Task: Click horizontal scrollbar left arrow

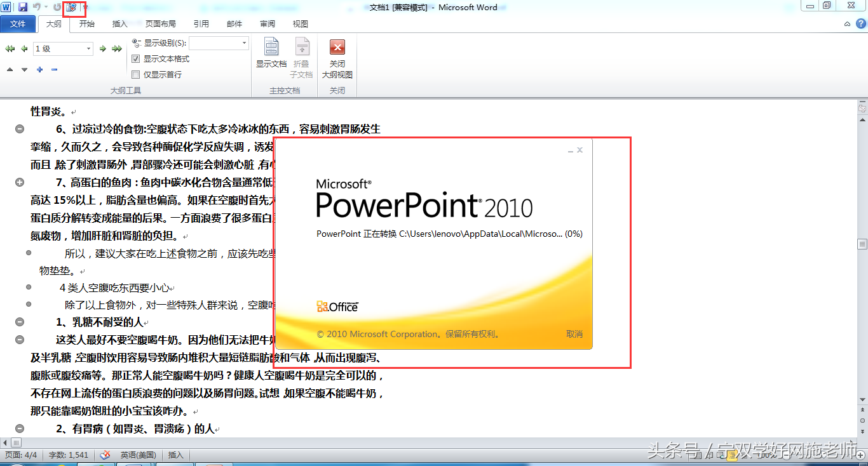Action: pyautogui.click(x=6, y=442)
